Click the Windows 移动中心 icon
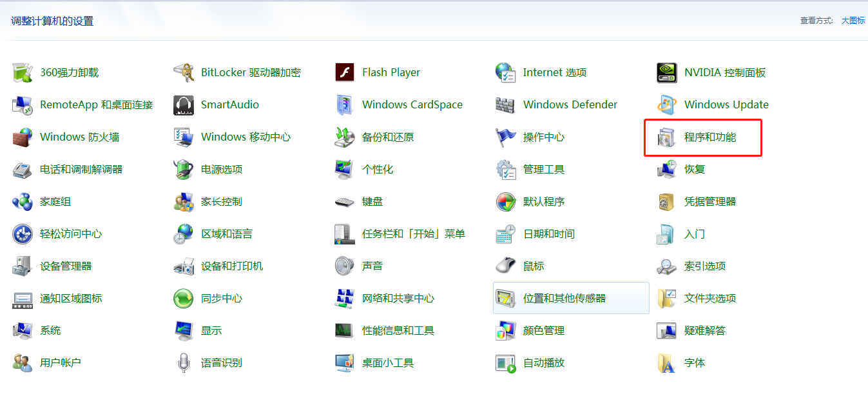This screenshot has width=868, height=416. [x=184, y=137]
